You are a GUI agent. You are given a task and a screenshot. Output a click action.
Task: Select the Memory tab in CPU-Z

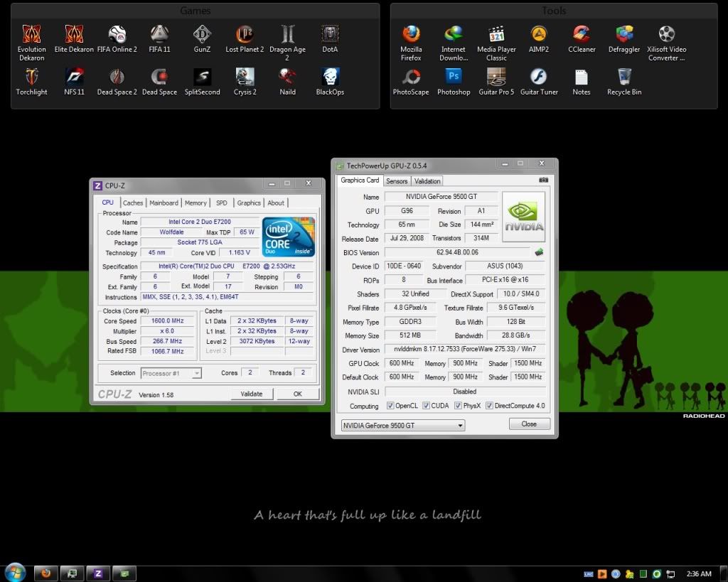tap(196, 203)
